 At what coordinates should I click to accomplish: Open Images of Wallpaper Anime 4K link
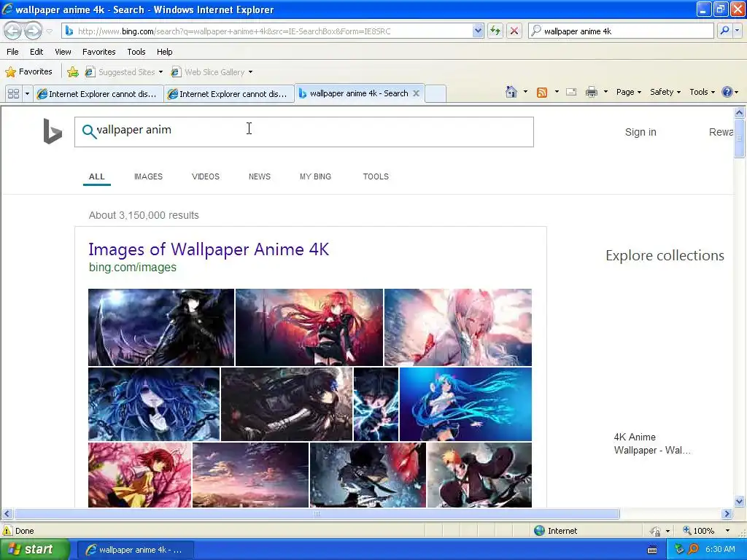point(209,249)
